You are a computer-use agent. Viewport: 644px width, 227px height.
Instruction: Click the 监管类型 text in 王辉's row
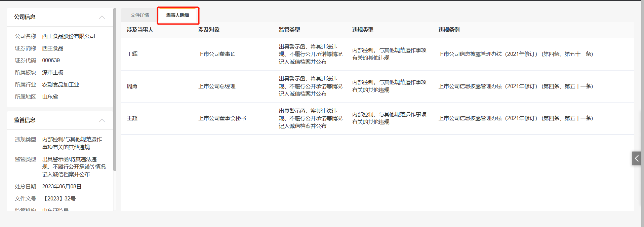click(x=311, y=54)
